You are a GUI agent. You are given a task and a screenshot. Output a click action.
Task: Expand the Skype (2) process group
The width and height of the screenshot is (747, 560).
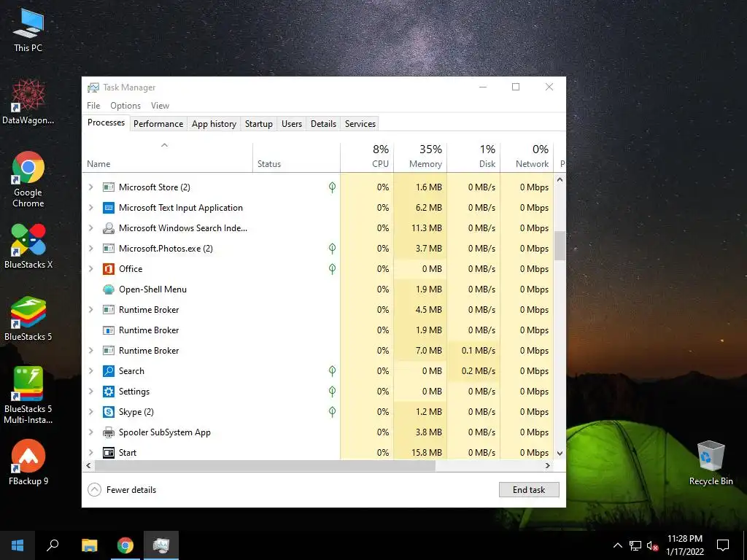[x=90, y=412]
